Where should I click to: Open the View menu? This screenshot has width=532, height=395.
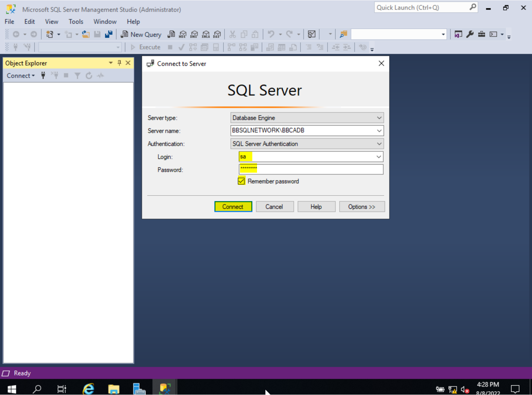[51, 22]
